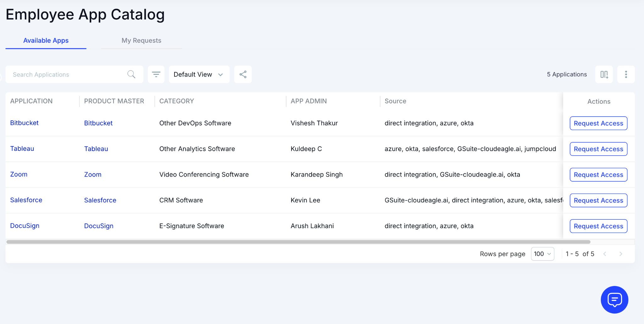Viewport: 644px width, 324px height.
Task: Click the Tableau source list cell
Action: (470, 149)
